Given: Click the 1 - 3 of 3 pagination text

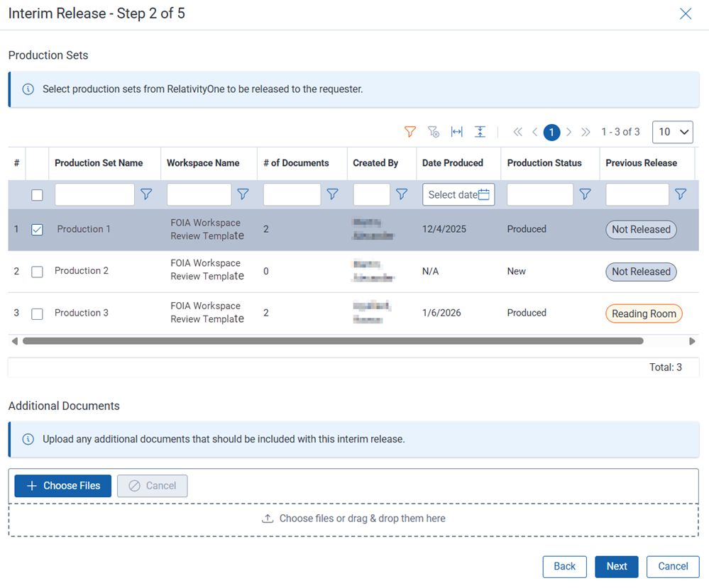Looking at the screenshot, I should [x=620, y=132].
